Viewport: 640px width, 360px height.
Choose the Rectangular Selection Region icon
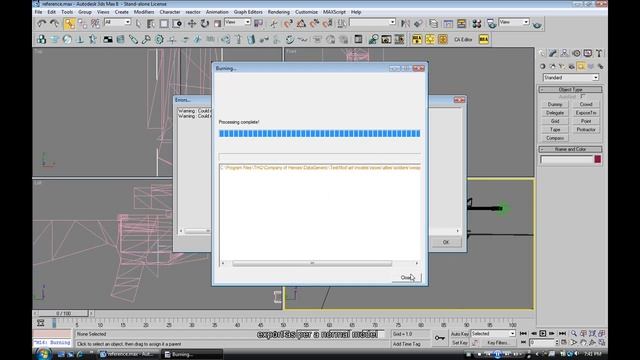164,24
